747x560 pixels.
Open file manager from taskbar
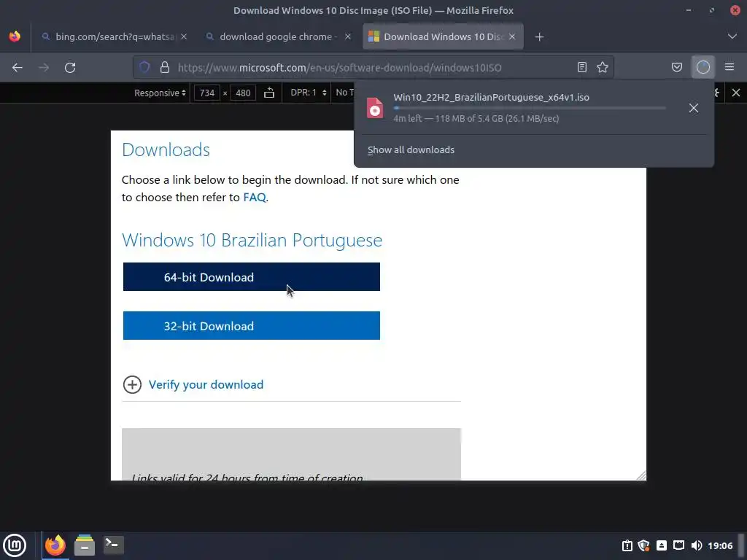85,545
